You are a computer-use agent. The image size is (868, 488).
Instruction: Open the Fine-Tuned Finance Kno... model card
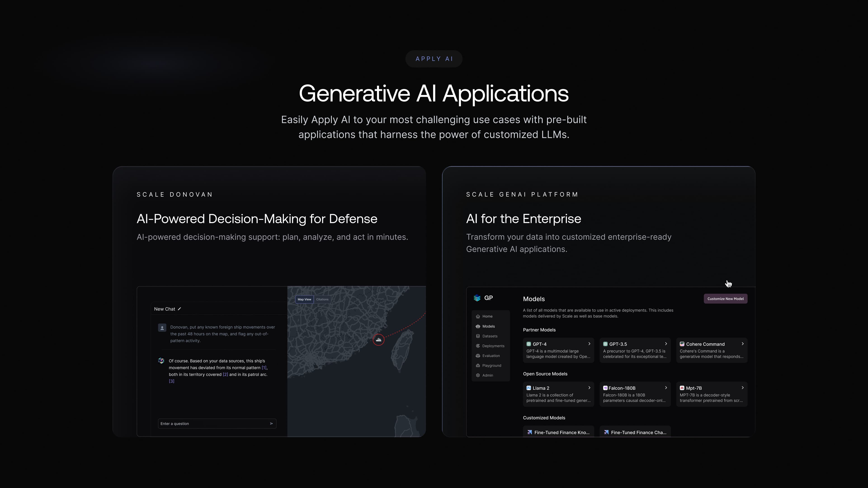(x=558, y=432)
